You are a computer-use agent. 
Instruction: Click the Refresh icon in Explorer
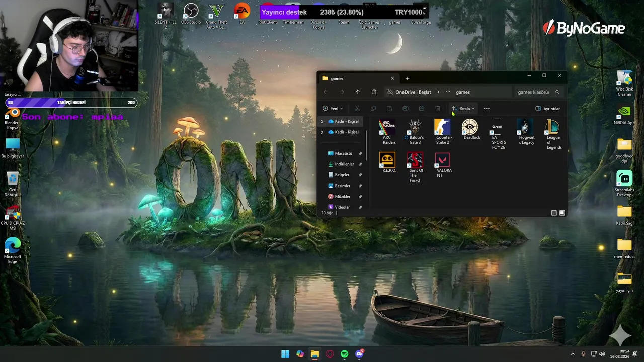tap(374, 92)
